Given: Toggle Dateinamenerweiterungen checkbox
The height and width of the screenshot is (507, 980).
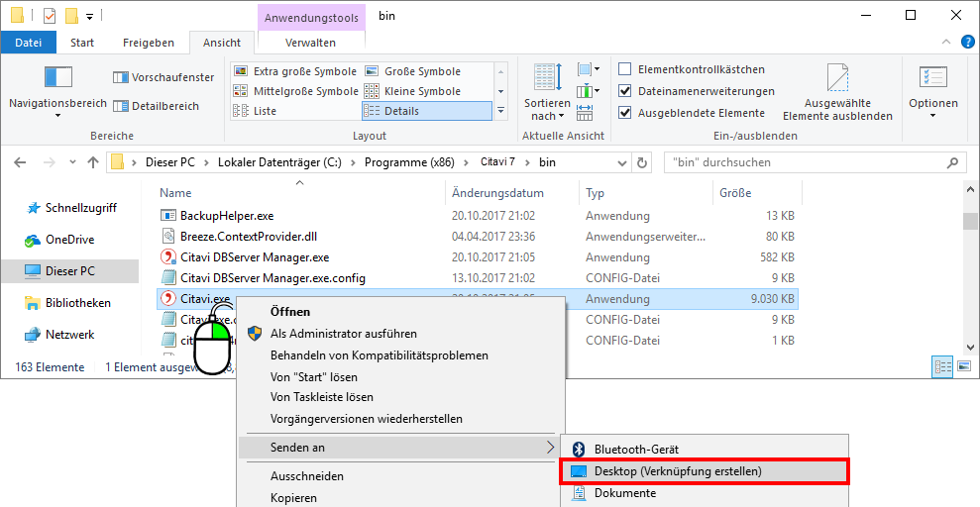Looking at the screenshot, I should [625, 91].
